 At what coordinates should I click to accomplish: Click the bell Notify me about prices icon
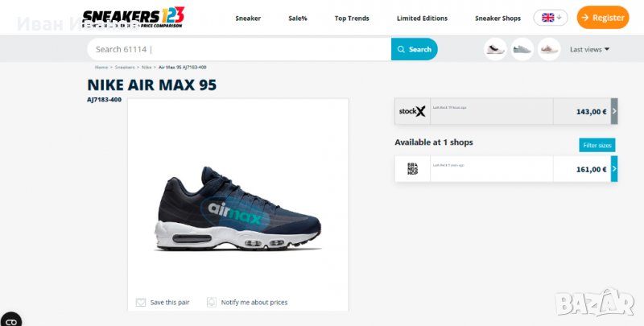click(x=212, y=302)
